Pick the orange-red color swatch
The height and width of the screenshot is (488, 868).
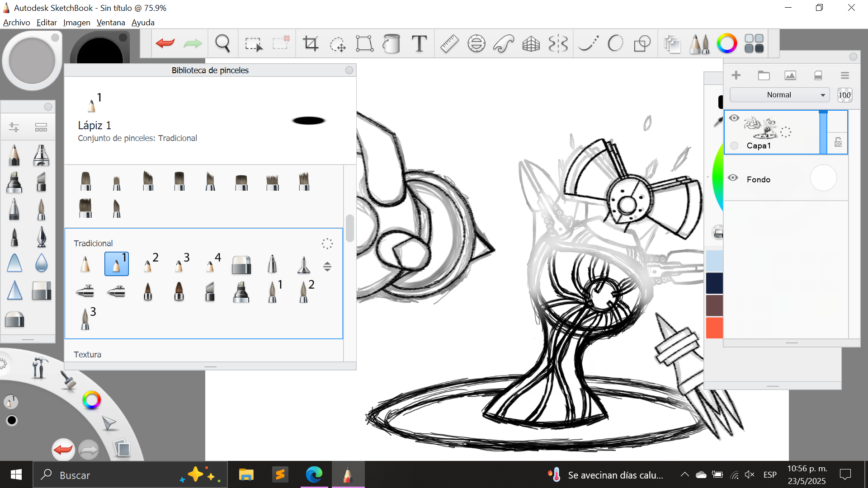point(715,328)
